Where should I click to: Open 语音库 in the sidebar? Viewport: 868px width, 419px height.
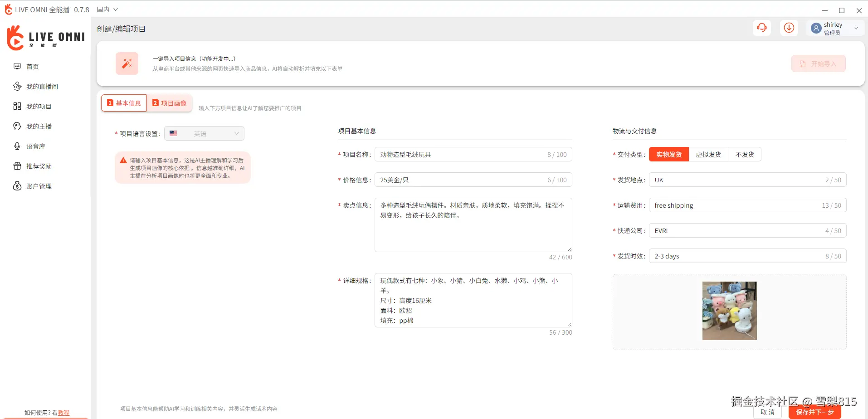point(36,146)
